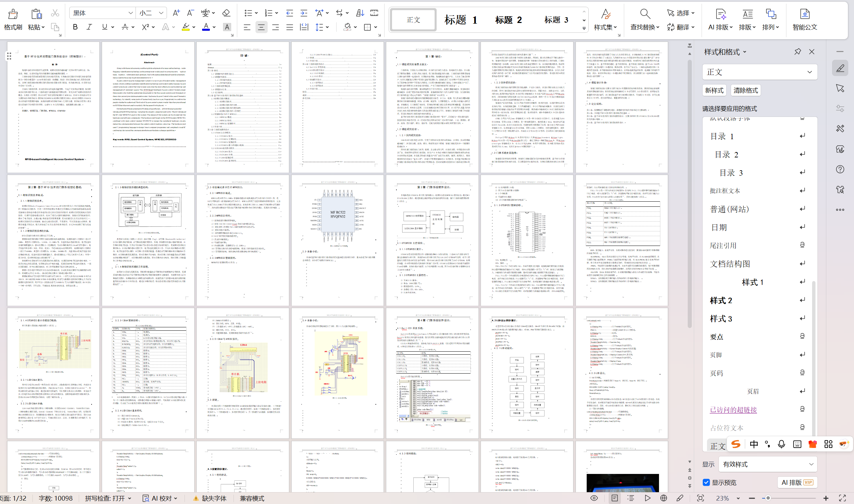Click the New Style (新样式) button

coord(714,90)
